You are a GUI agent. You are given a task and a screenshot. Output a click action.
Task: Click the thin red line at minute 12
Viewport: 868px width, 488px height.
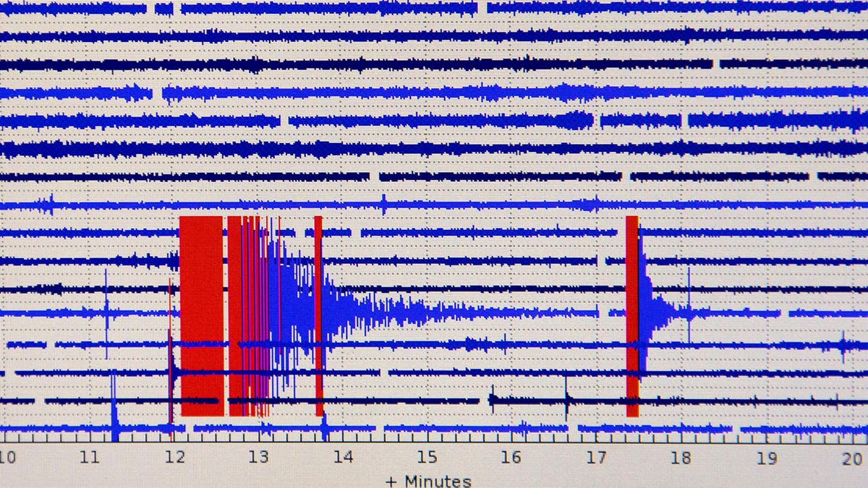170,361
